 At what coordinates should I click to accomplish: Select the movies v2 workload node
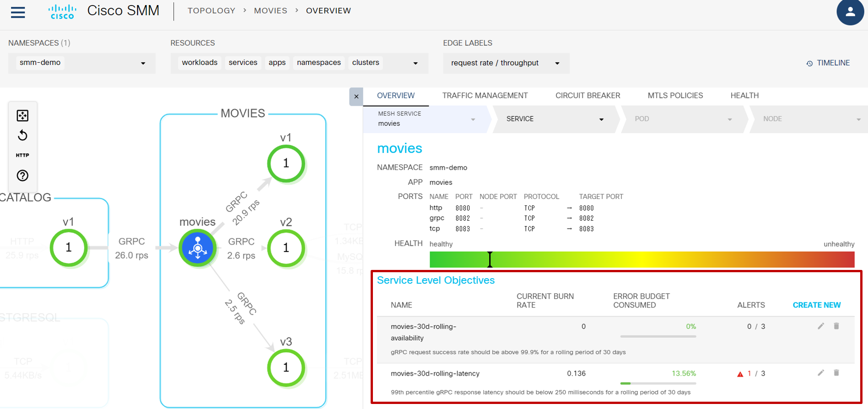pos(286,248)
